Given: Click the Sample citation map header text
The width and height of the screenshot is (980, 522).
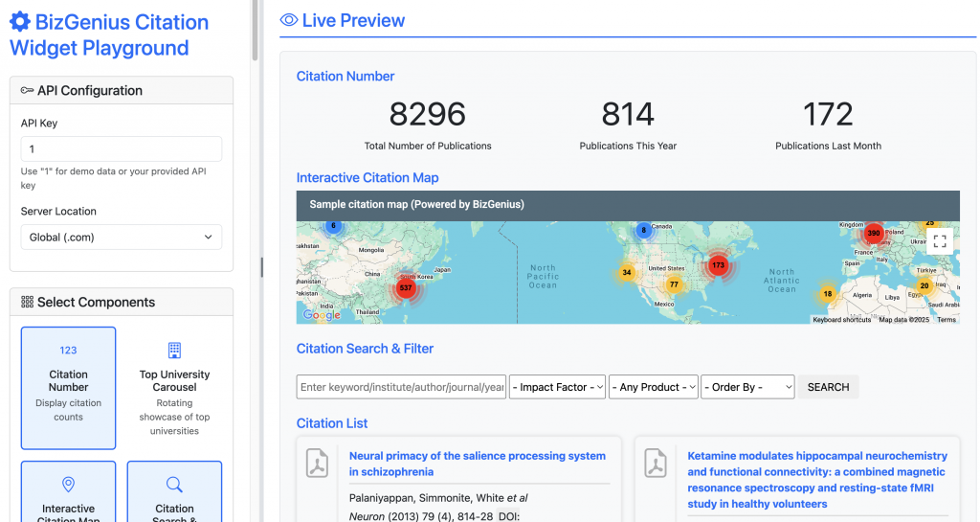Looking at the screenshot, I should (x=417, y=204).
